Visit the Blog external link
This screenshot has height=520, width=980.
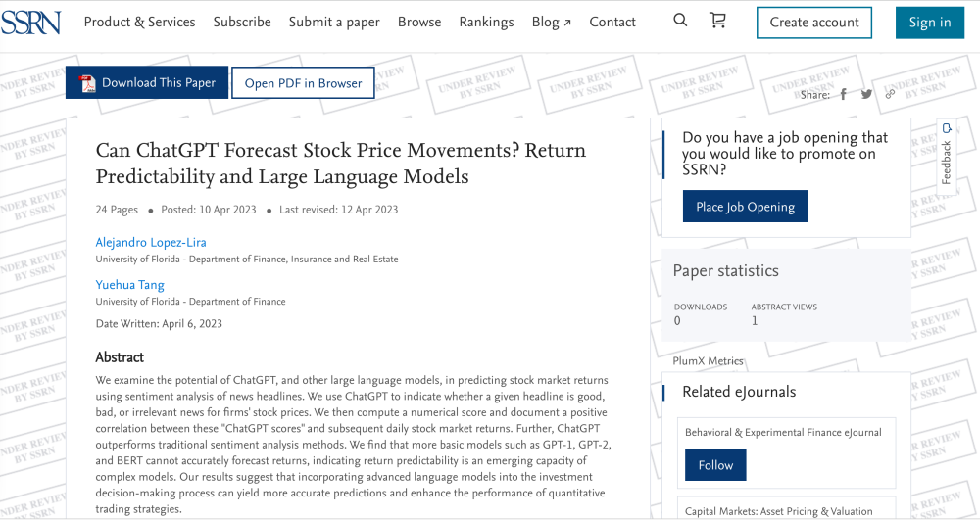click(551, 22)
